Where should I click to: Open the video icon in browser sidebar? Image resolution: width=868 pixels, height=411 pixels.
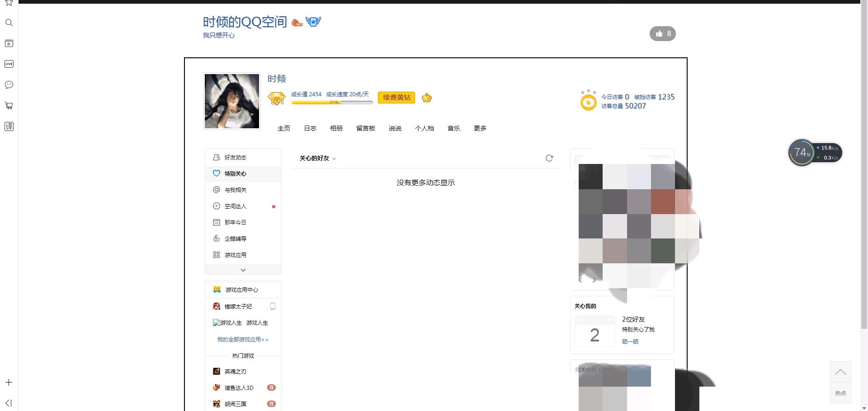(x=9, y=43)
